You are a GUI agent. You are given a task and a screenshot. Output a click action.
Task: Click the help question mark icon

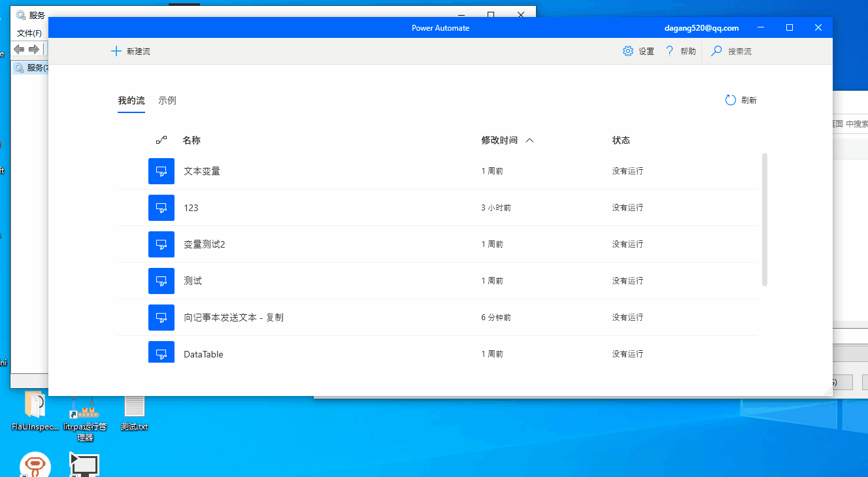coord(669,50)
